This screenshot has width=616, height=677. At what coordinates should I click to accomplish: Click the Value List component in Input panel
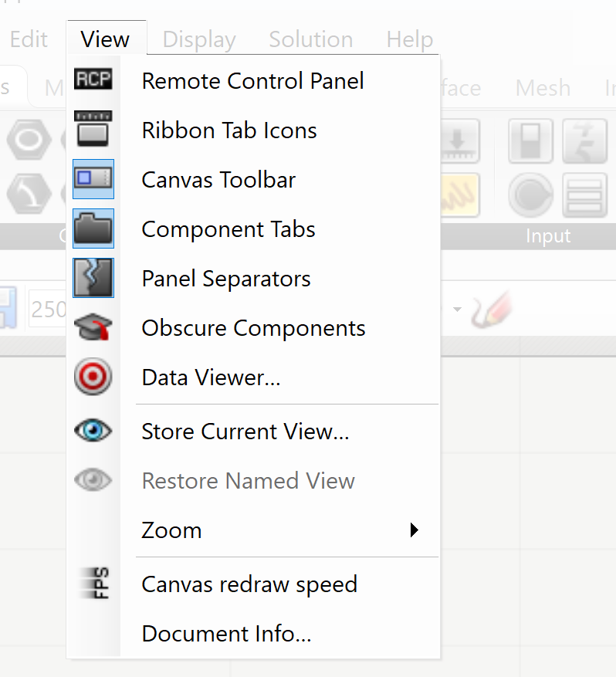click(585, 195)
